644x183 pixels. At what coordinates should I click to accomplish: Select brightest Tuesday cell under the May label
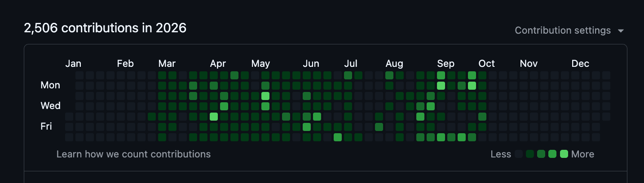(x=265, y=96)
